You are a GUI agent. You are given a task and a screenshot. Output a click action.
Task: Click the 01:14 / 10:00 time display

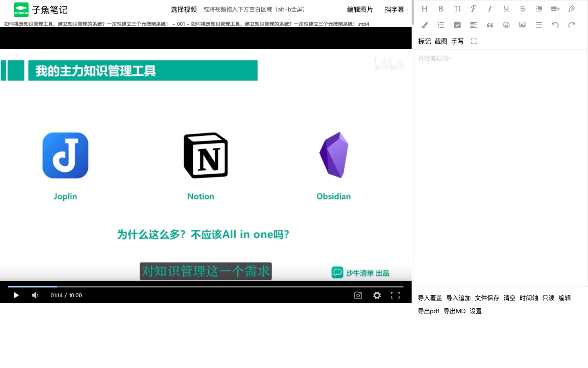(66, 295)
